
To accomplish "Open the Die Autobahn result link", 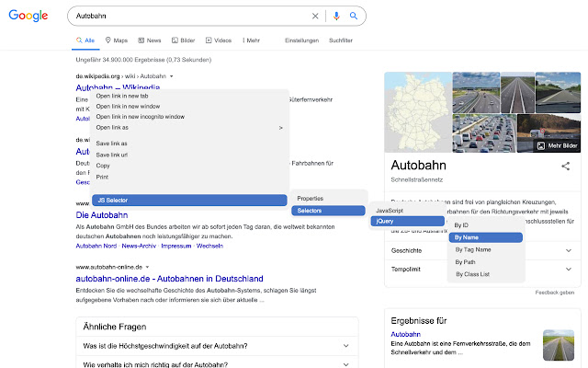I will [x=102, y=215].
